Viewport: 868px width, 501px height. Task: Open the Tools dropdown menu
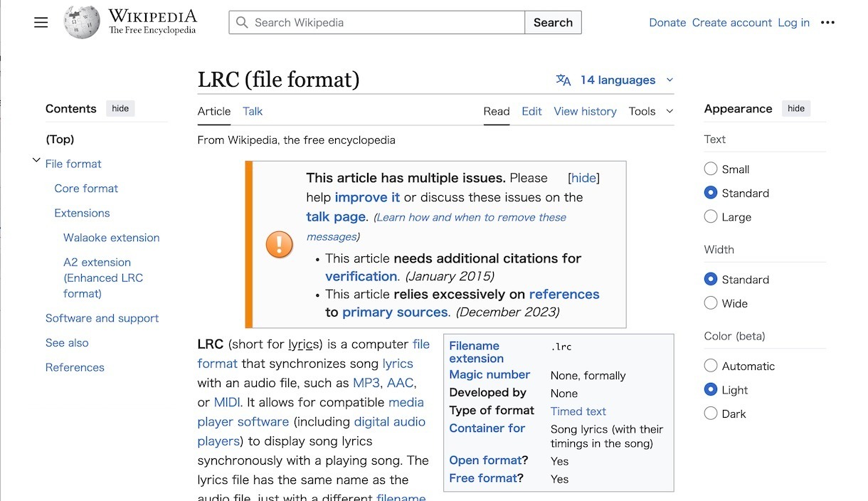pyautogui.click(x=650, y=111)
